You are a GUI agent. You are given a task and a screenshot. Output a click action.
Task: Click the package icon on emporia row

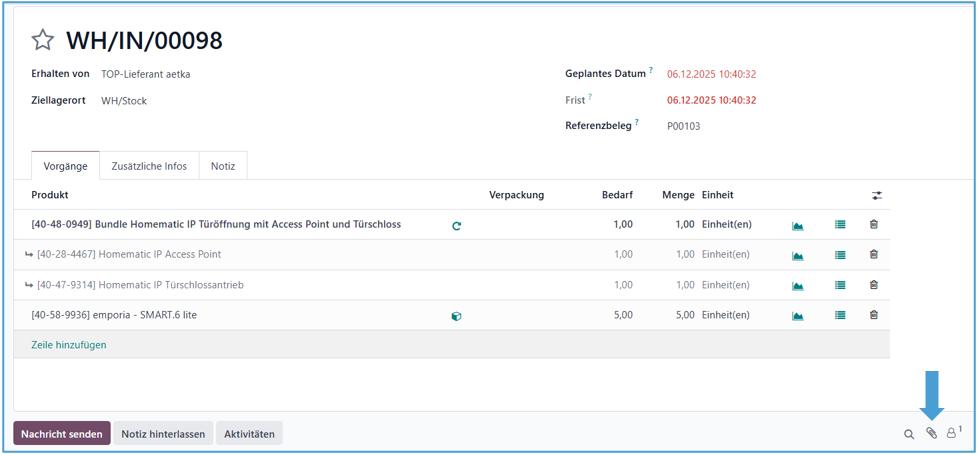[x=457, y=316]
